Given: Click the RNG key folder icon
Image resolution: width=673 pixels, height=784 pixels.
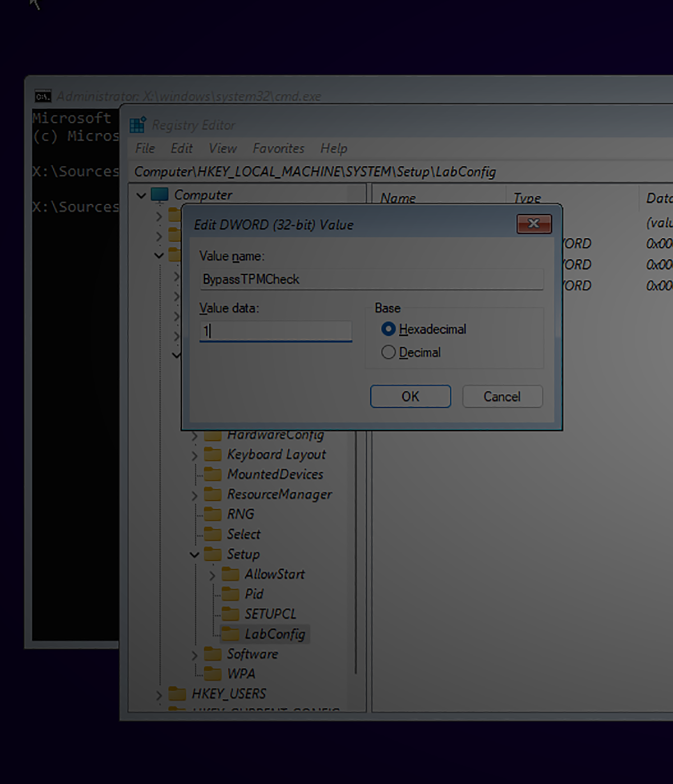Looking at the screenshot, I should [213, 514].
